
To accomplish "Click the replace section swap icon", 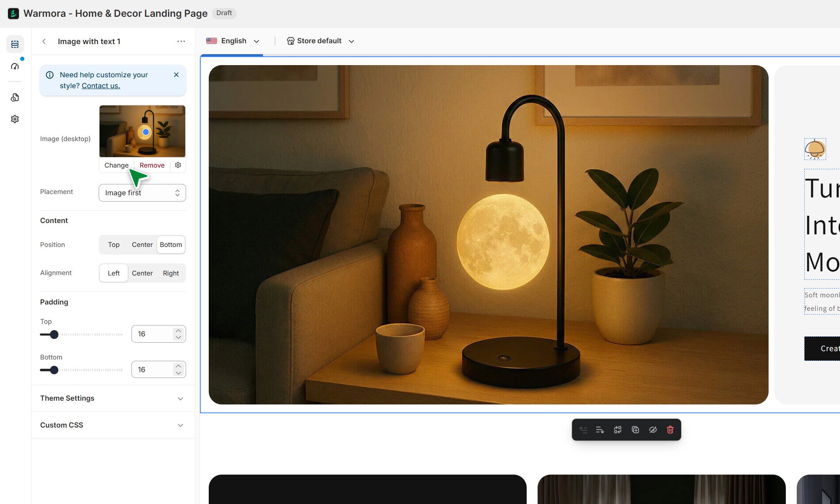I will pyautogui.click(x=617, y=430).
